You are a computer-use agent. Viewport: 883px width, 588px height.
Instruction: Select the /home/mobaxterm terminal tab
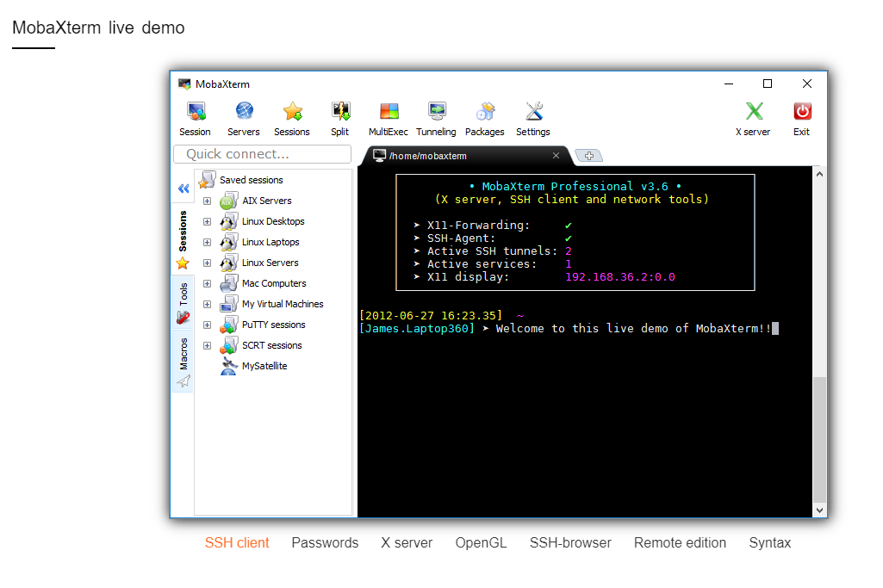click(466, 156)
